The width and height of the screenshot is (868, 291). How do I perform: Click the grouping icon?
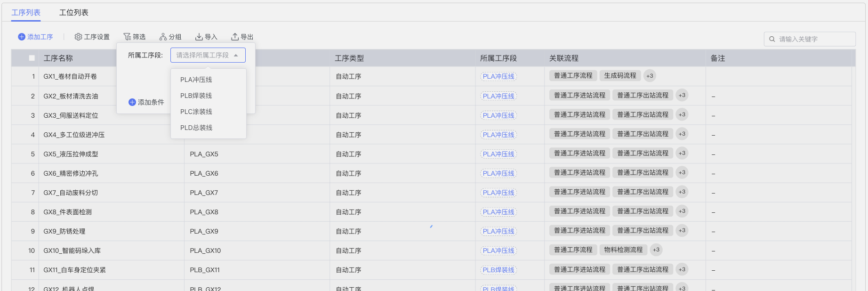click(163, 37)
